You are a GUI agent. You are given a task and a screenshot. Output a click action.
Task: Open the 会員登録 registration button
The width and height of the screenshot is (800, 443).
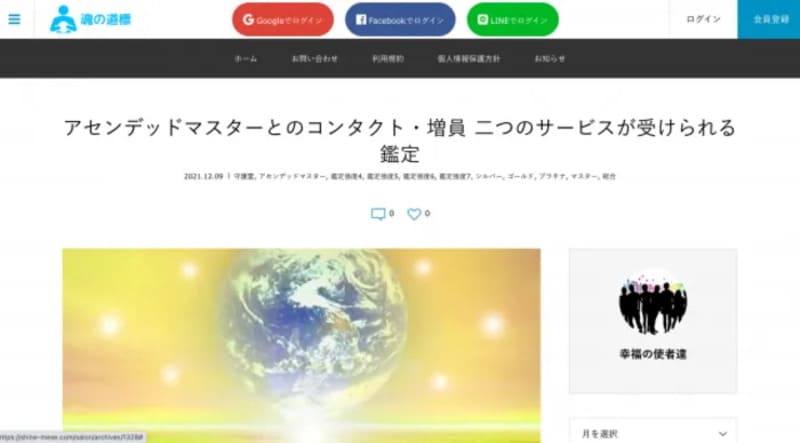769,19
